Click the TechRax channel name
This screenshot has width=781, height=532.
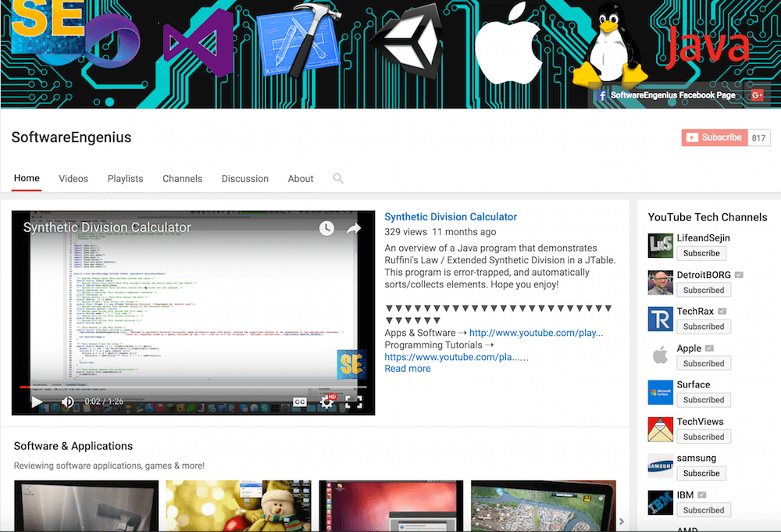[695, 312]
